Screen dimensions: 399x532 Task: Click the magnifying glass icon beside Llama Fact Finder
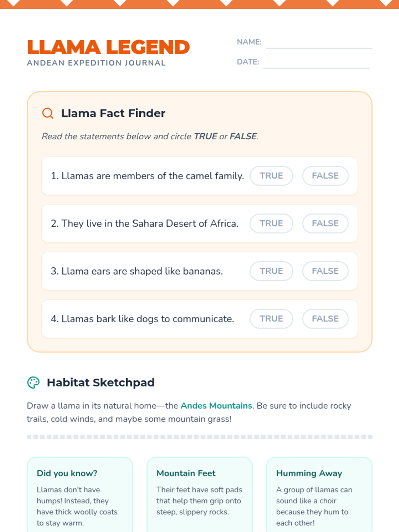tap(48, 113)
